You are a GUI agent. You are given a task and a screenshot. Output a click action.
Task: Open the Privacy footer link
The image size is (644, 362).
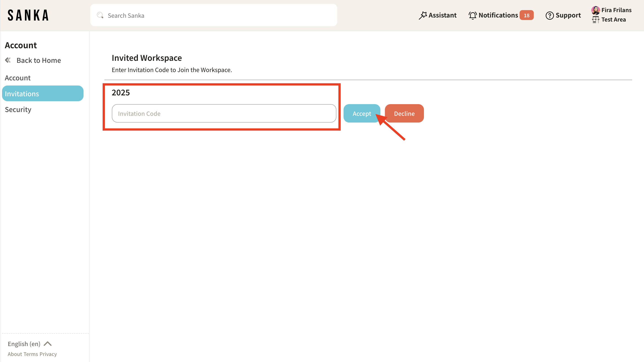pos(48,354)
